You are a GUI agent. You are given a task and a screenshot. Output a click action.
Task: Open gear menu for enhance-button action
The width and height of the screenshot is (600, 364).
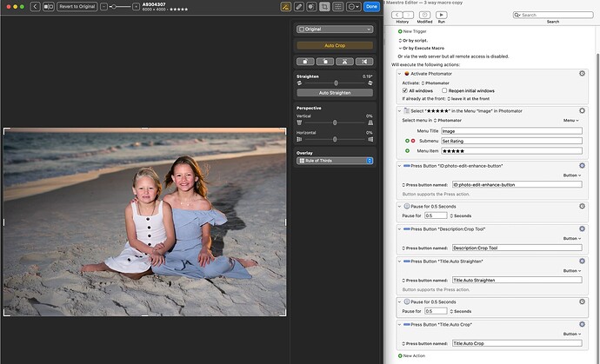[x=582, y=166]
